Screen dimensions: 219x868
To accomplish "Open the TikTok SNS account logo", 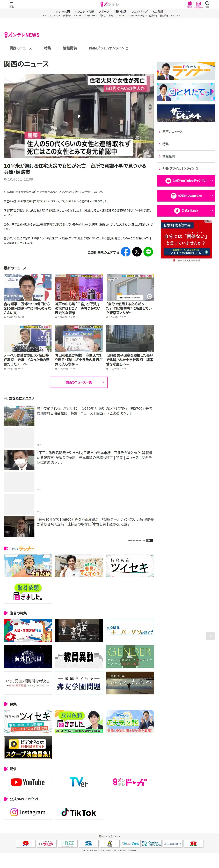I will pyautogui.click(x=79, y=812).
